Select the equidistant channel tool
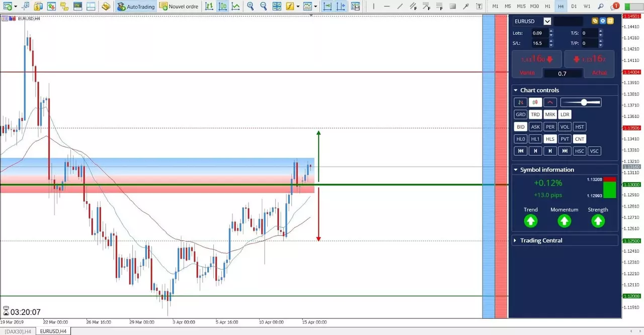The height and width of the screenshot is (335, 644). tap(413, 7)
